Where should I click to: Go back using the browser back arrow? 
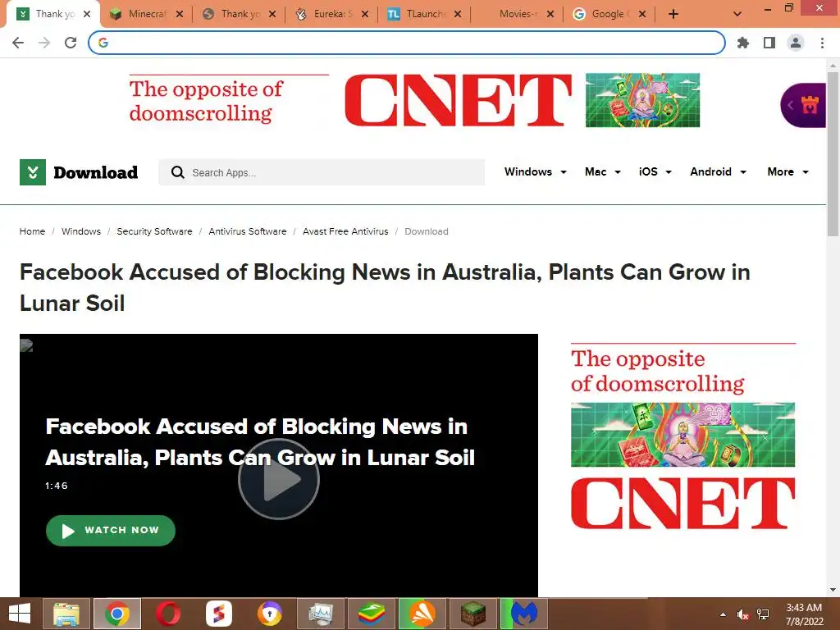18,43
